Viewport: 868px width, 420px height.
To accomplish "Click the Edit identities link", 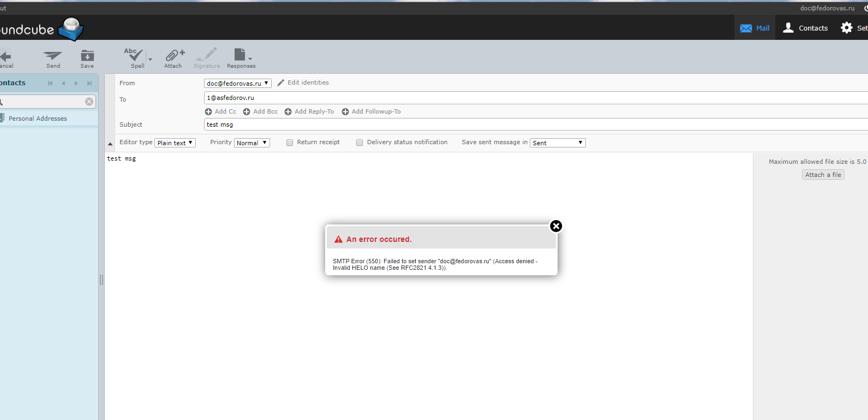I will point(308,82).
